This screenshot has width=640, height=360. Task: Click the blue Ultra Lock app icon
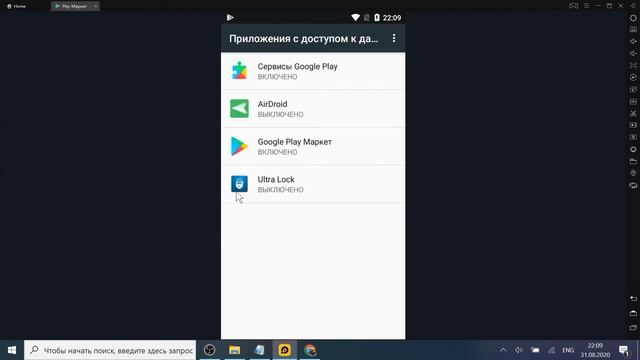tap(239, 184)
